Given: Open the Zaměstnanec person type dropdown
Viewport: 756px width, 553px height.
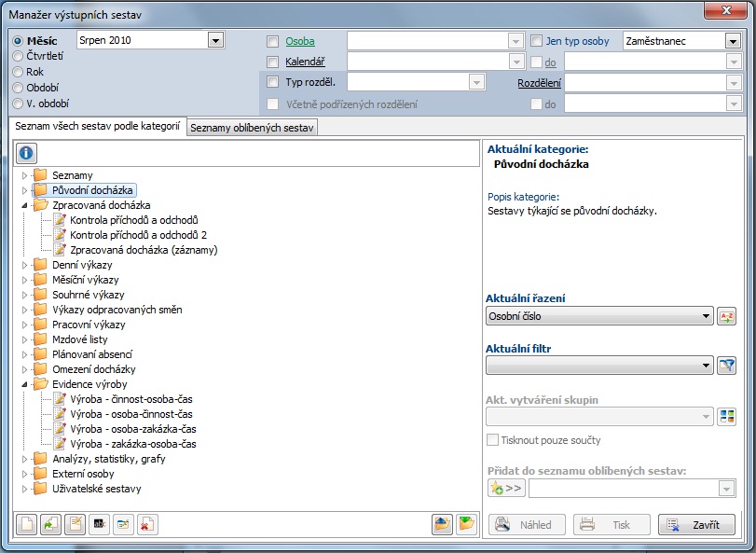Looking at the screenshot, I should [x=733, y=41].
